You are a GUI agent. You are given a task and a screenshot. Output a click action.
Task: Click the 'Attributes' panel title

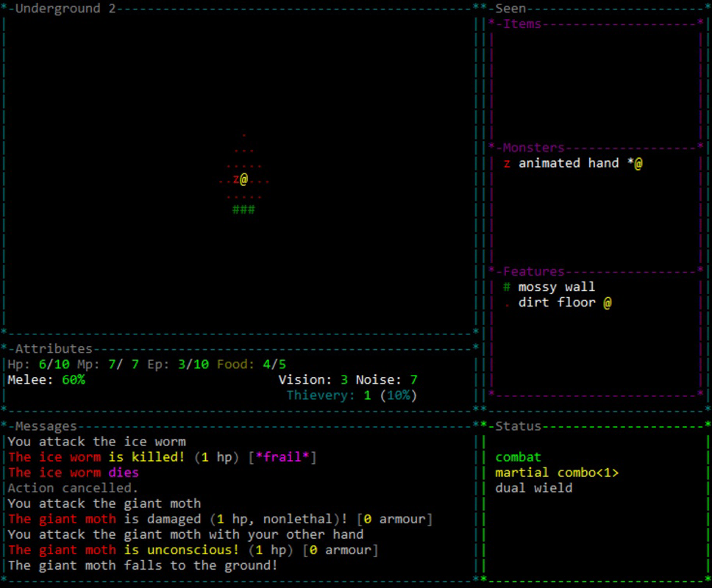(x=54, y=349)
